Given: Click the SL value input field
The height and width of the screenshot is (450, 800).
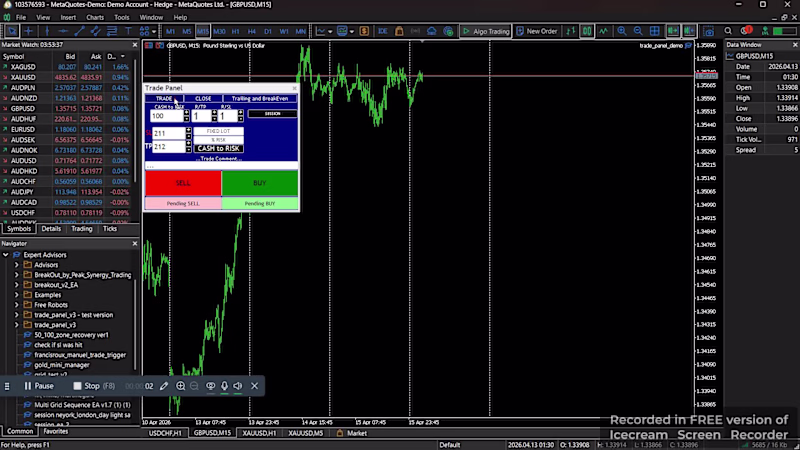Looking at the screenshot, I should (169, 133).
